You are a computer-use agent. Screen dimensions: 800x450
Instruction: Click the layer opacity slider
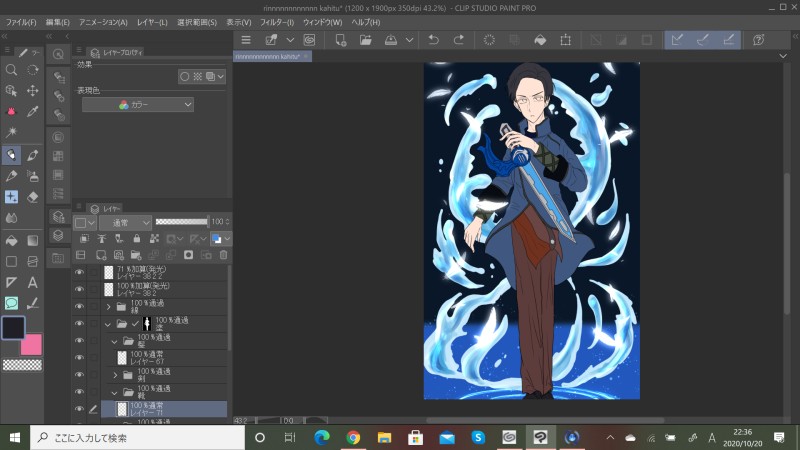point(181,221)
